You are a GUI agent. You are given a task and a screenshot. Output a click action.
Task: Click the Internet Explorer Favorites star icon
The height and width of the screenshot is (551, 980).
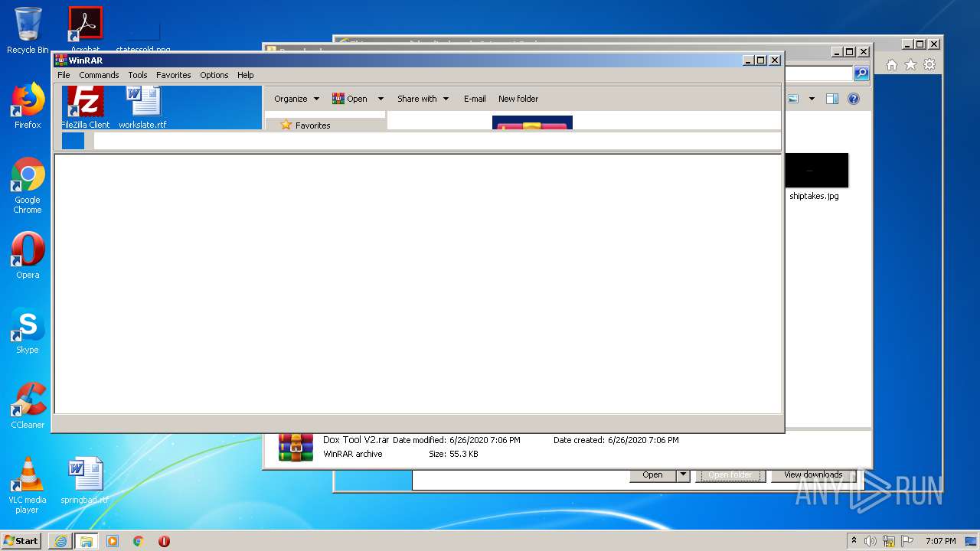click(x=910, y=65)
